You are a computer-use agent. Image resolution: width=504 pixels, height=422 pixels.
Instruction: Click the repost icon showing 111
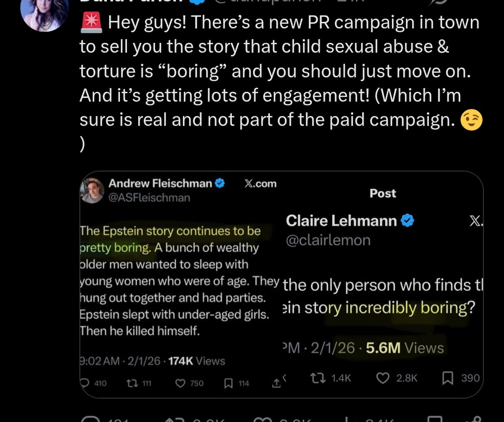point(130,383)
